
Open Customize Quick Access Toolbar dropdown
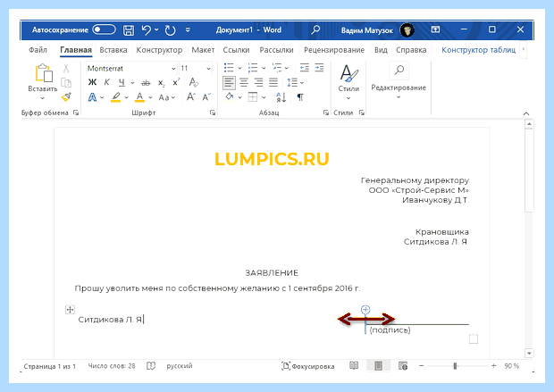point(188,30)
